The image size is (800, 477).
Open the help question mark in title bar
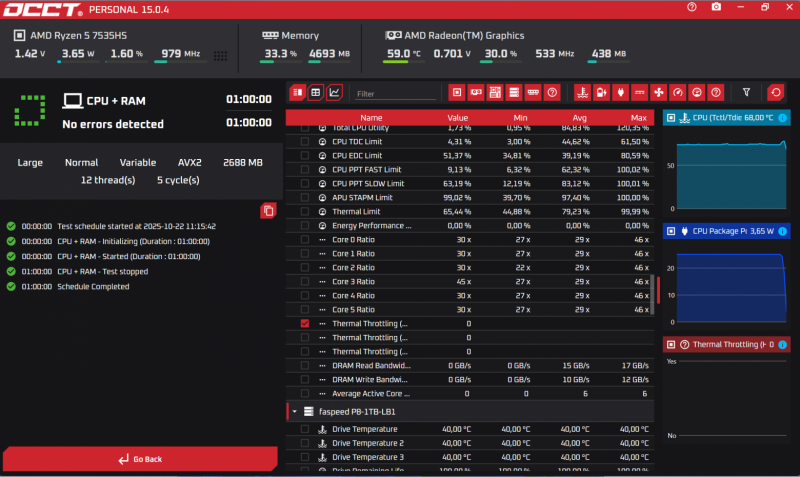(x=691, y=8)
